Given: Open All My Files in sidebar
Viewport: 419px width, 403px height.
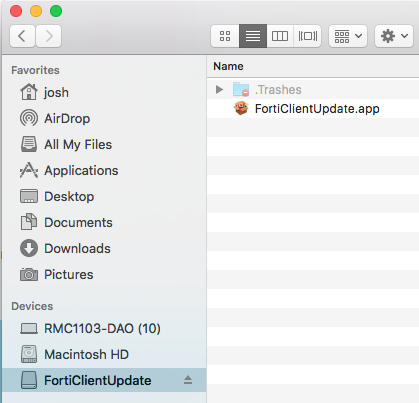Looking at the screenshot, I should pyautogui.click(x=78, y=144).
